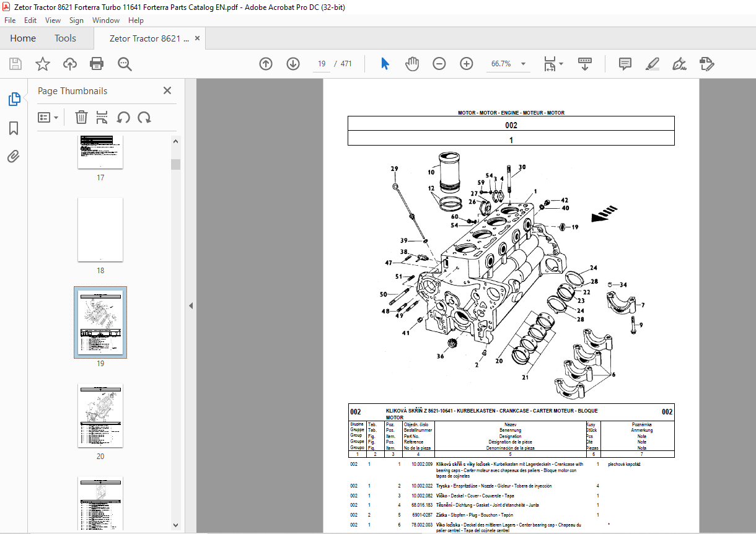Select the page 18 thumbnail
This screenshot has height=534, width=756.
tap(100, 229)
